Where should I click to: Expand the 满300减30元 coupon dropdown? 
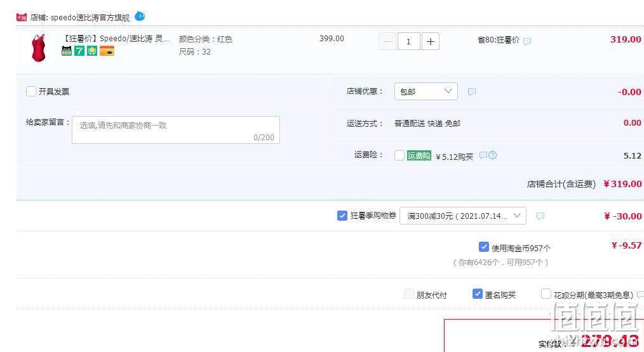click(x=463, y=216)
